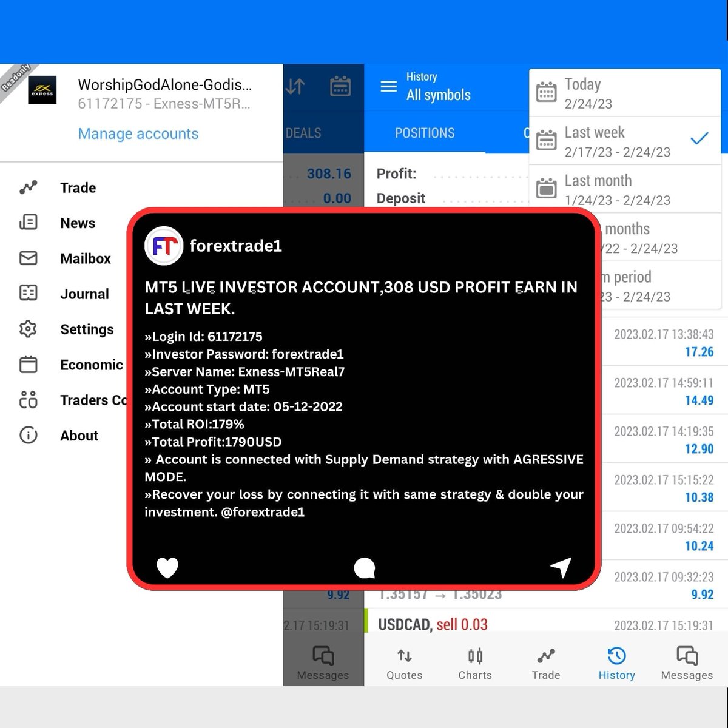The width and height of the screenshot is (728, 728).
Task: Select the News menu item label
Action: [78, 223]
